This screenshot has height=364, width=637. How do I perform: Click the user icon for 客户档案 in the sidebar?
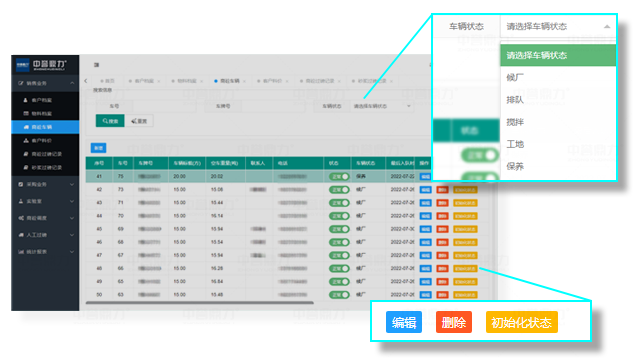(x=26, y=100)
